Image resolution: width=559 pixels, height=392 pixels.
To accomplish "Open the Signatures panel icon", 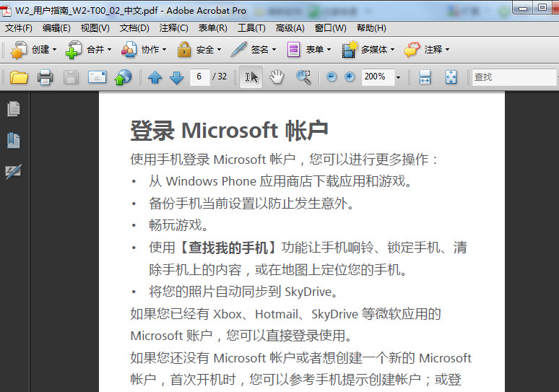I will [14, 172].
